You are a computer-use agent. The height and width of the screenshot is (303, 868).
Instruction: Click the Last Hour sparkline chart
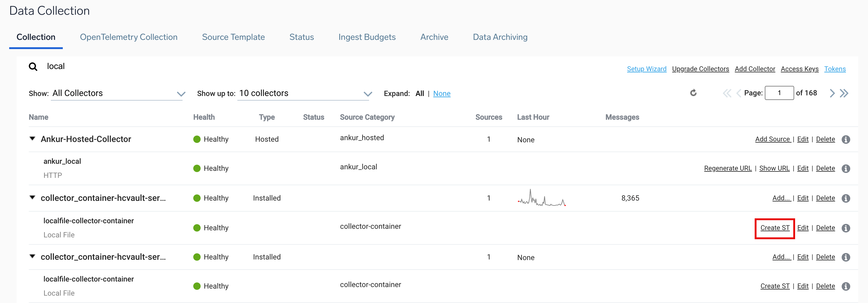541,198
